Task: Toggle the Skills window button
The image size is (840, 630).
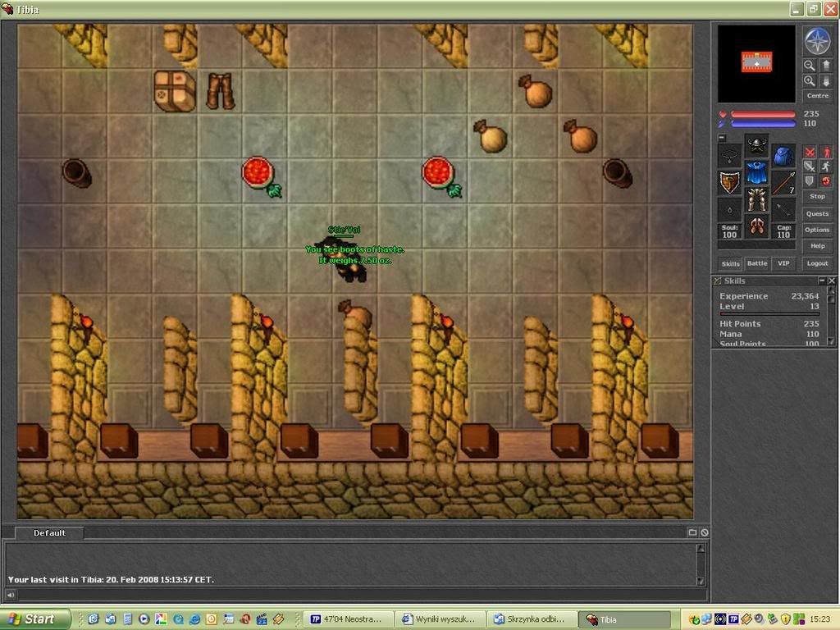Action: [730, 263]
